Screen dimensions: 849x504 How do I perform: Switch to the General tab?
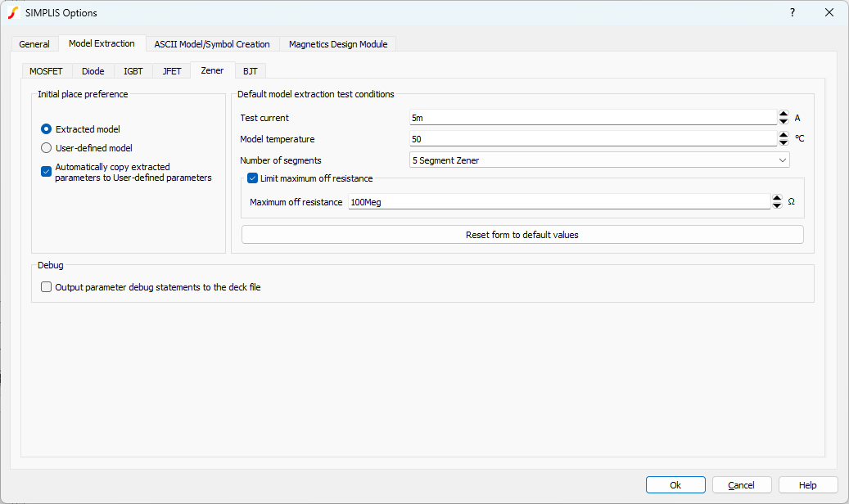click(x=34, y=44)
